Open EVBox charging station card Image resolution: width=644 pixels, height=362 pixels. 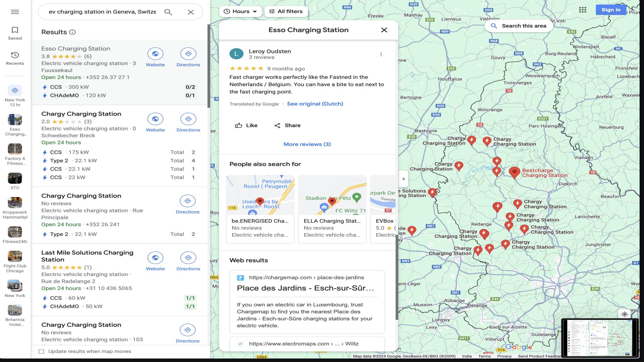point(383,209)
